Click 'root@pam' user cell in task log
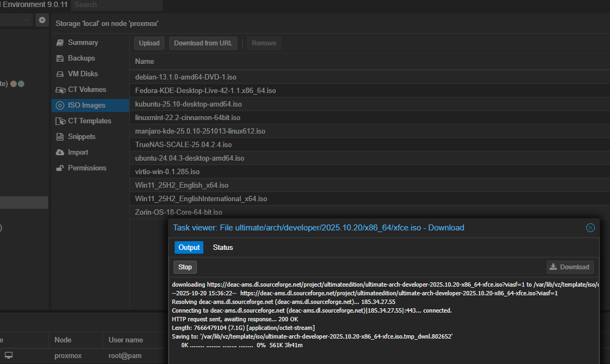The width and height of the screenshot is (610, 364). pos(125,355)
